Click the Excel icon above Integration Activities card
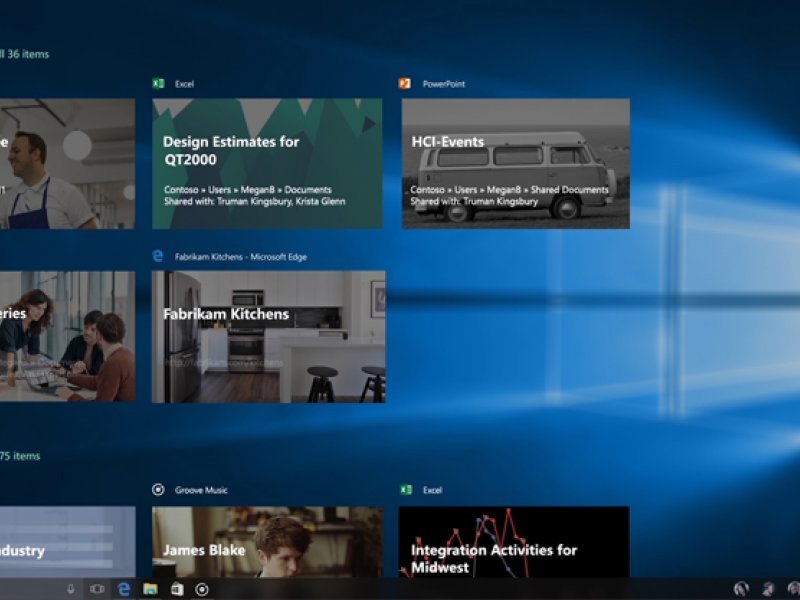The image size is (800, 600). (x=406, y=490)
